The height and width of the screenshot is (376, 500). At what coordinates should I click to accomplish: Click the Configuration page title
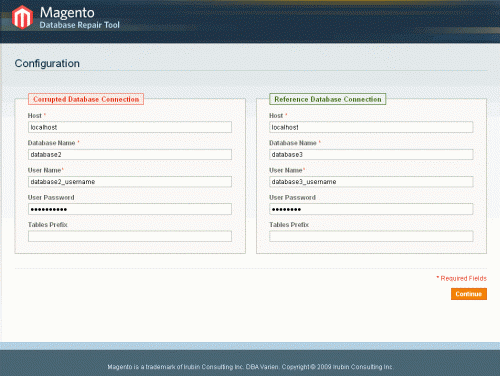47,63
